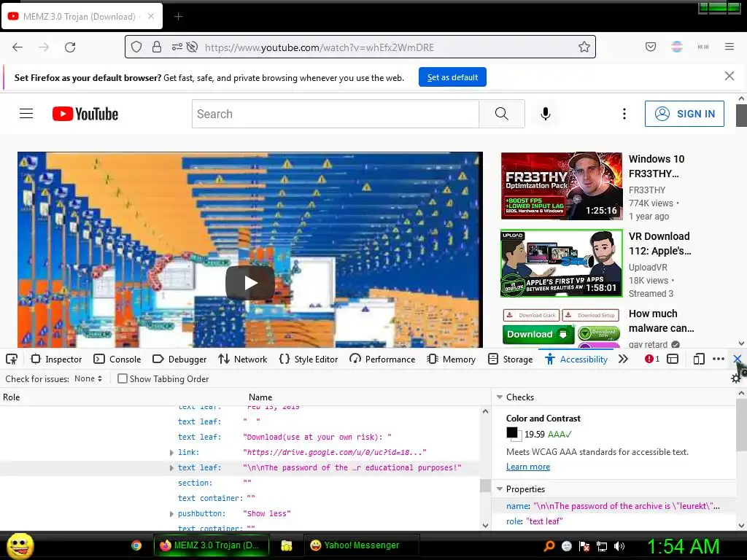Expand the link row in accessibility tree
Screen dimensions: 747x560
point(171,452)
